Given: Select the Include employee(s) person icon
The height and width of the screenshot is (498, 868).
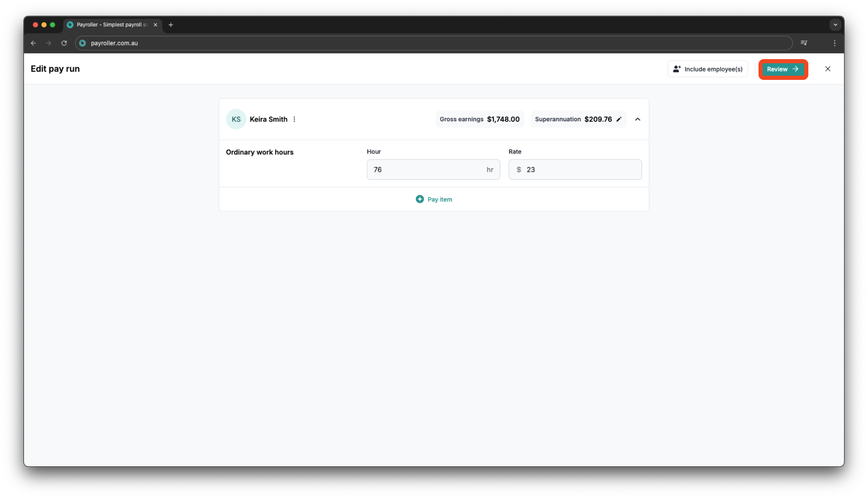Looking at the screenshot, I should pos(677,68).
